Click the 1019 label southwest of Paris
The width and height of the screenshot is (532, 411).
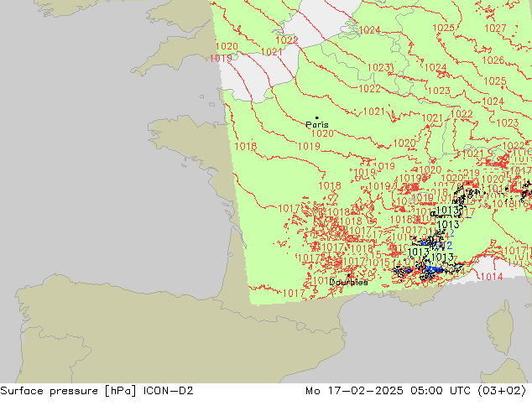(309, 146)
